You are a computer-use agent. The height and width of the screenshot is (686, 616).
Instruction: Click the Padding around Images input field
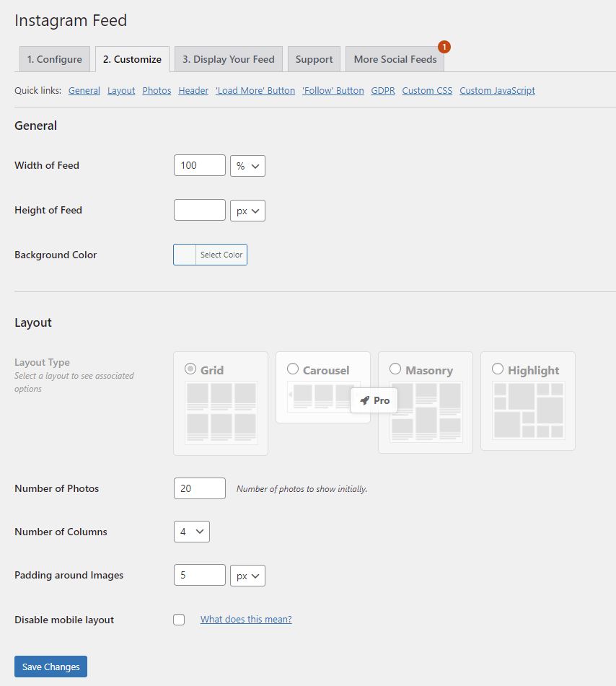coord(200,575)
